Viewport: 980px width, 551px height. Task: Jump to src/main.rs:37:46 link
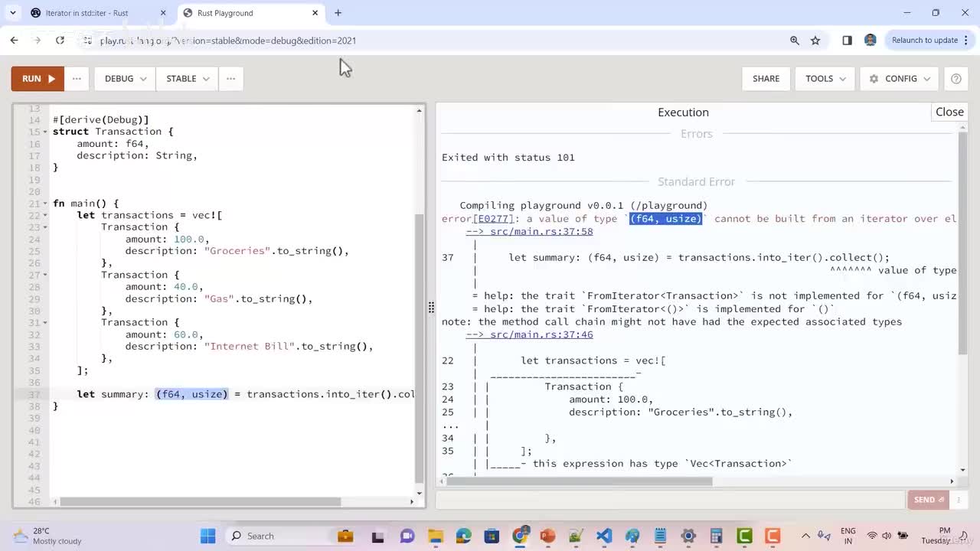point(529,334)
